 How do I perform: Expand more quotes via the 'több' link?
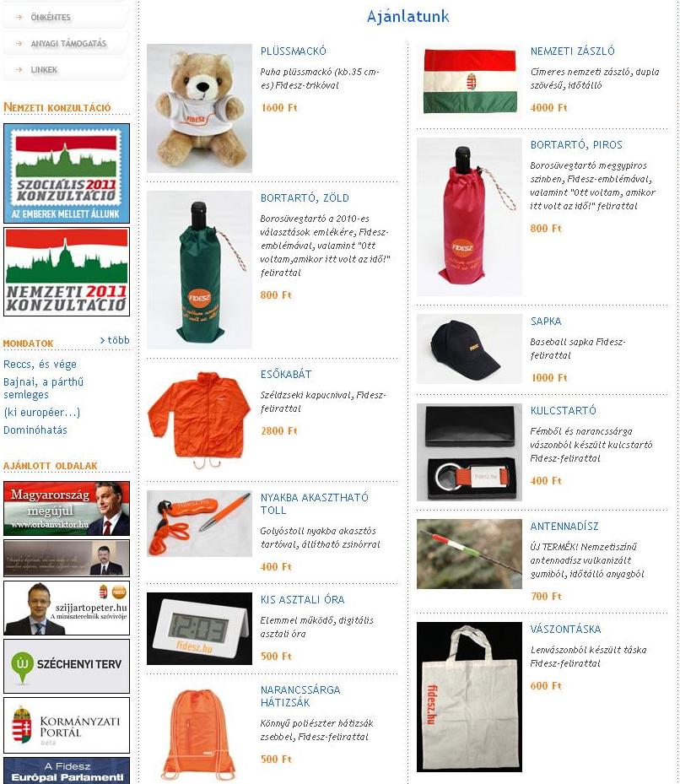115,340
